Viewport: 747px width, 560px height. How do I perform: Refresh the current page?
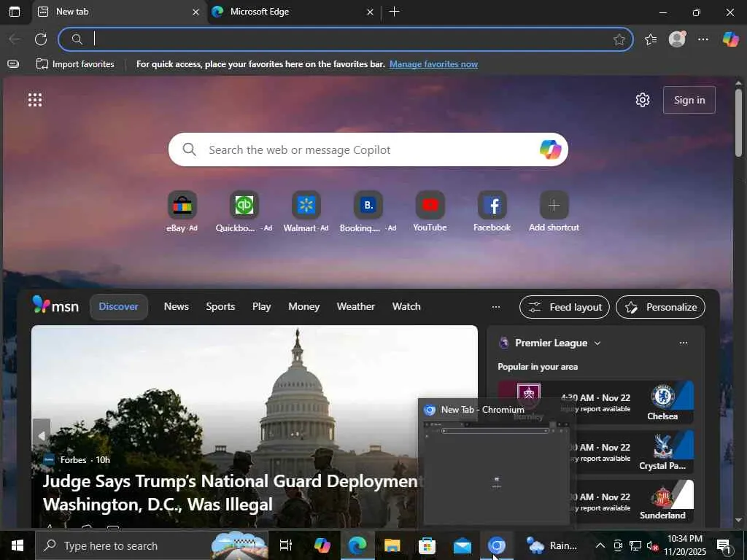[x=41, y=39]
